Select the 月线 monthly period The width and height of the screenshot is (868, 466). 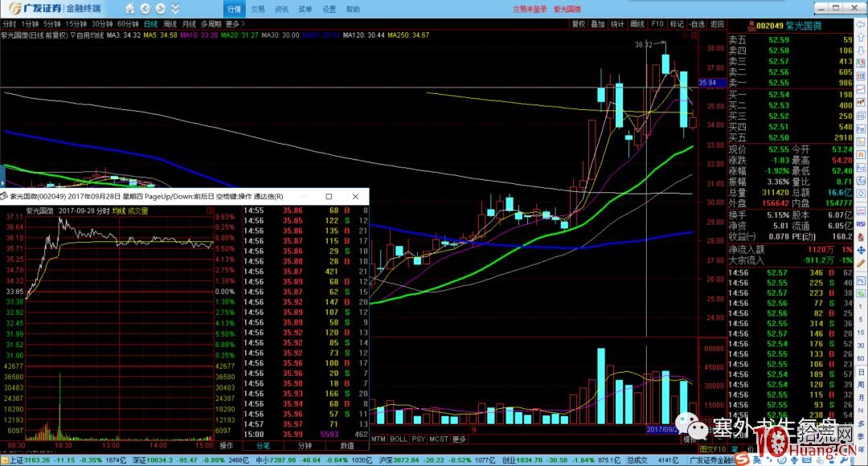click(x=190, y=24)
